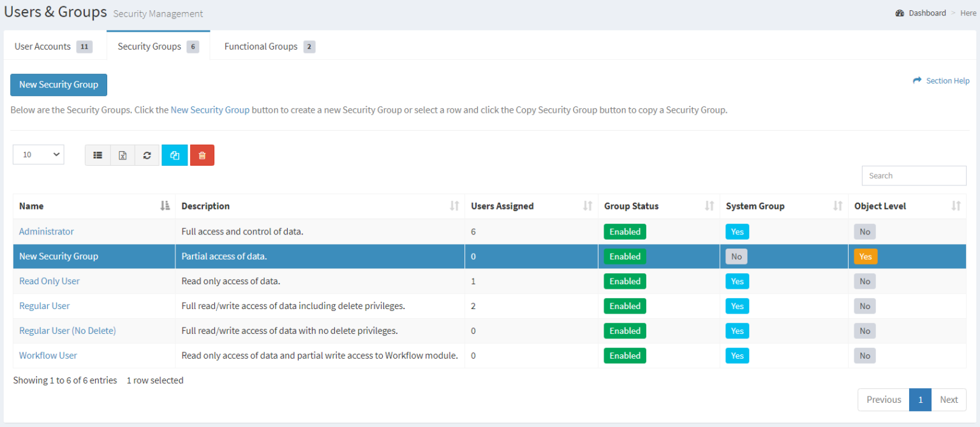Open the column visibility list icon
The width and height of the screenshot is (980, 427).
(x=97, y=155)
